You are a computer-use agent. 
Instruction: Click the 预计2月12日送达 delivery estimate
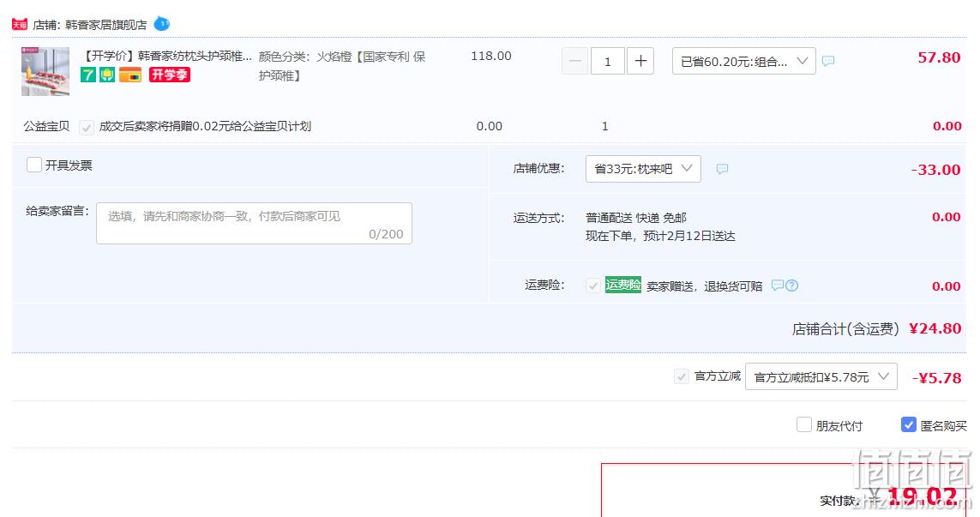[x=688, y=237]
